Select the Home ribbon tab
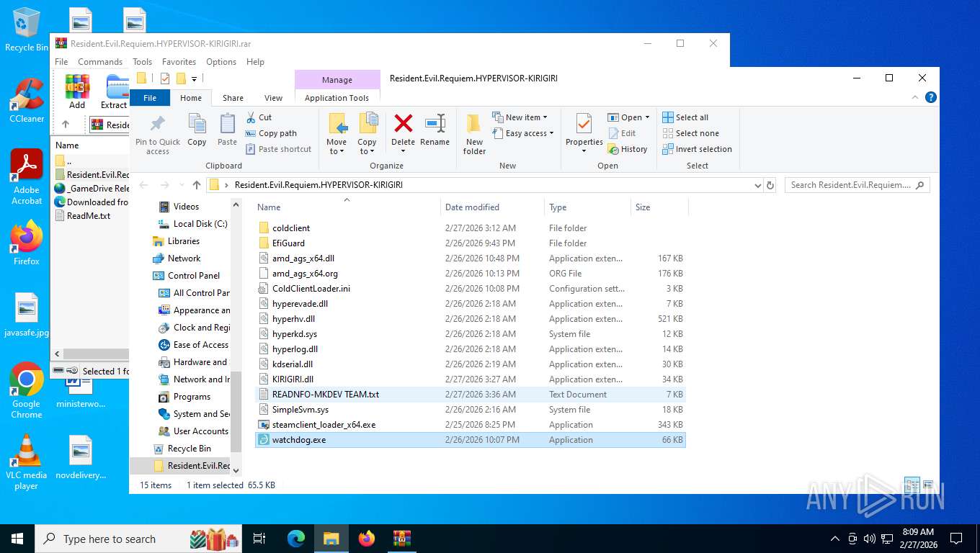The height and width of the screenshot is (553, 980). [x=191, y=98]
